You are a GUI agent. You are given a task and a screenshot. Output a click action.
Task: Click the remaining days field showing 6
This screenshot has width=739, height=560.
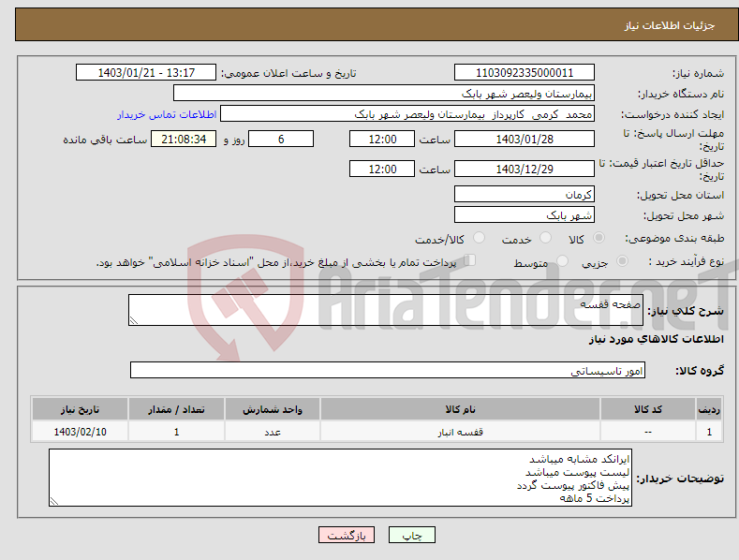[x=281, y=139]
